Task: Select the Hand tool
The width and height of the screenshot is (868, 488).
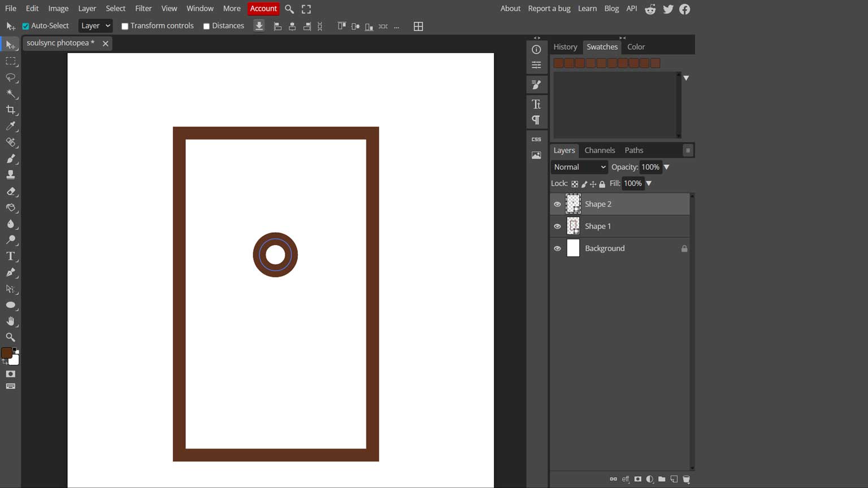Action: (10, 321)
